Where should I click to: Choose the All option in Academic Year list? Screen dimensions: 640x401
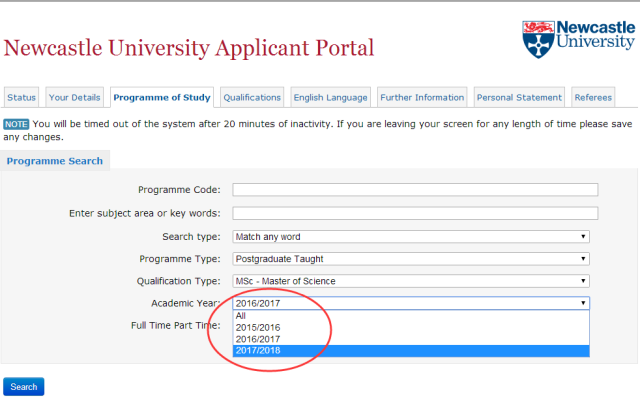click(411, 316)
